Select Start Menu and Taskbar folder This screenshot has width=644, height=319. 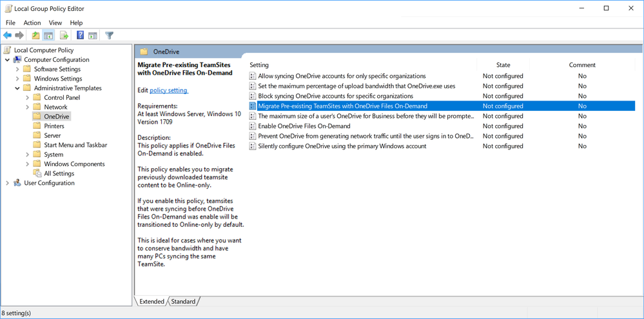75,145
